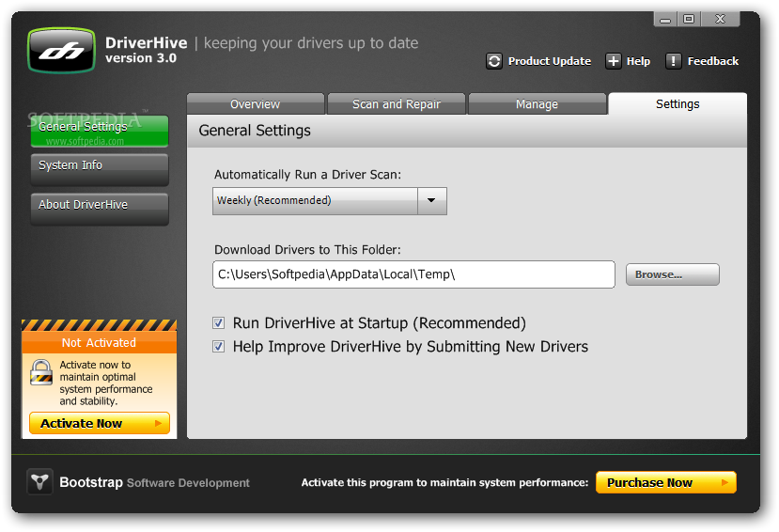Switch to the Manage tab
This screenshot has height=532, width=779.
(x=537, y=103)
